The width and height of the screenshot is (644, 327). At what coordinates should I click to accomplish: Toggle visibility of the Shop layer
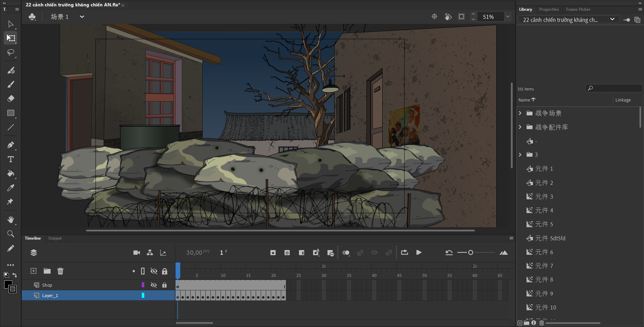click(154, 285)
